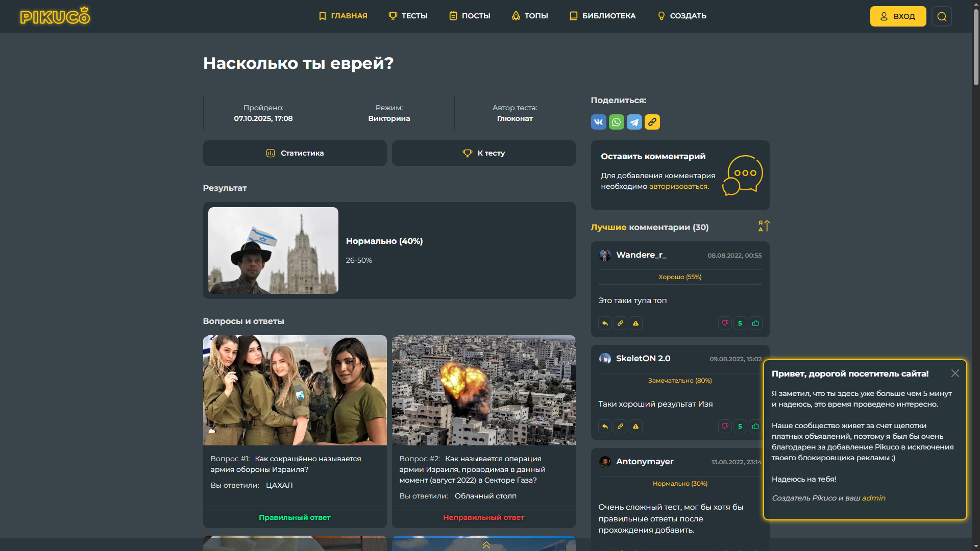
Task: Open the Тесты menu item
Action: [x=408, y=16]
